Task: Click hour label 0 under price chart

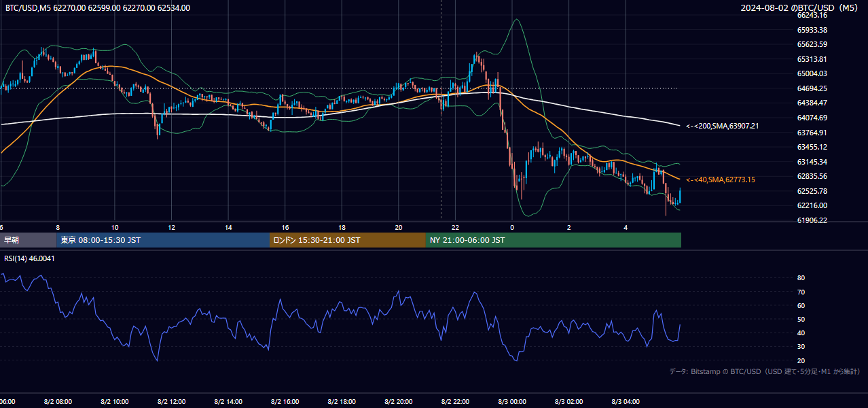Action: pyautogui.click(x=512, y=228)
